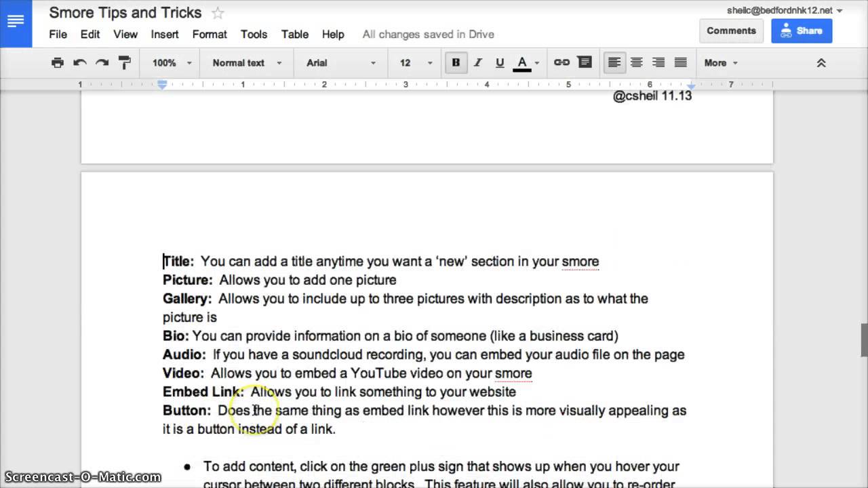Click the bold word 'Bio:'
868x488 pixels.
(176, 335)
